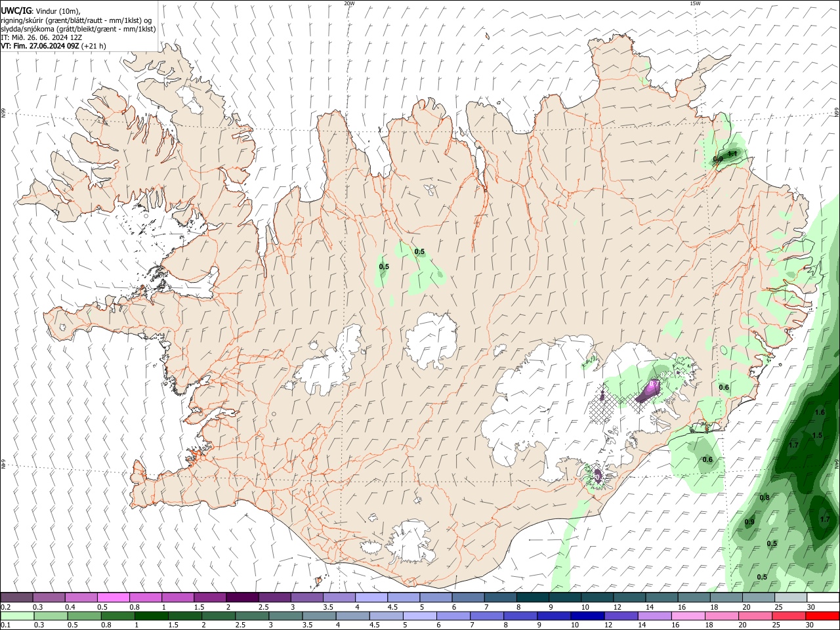Select the white snow swatch labeled 30
The width and height of the screenshot is (840, 630).
click(823, 598)
